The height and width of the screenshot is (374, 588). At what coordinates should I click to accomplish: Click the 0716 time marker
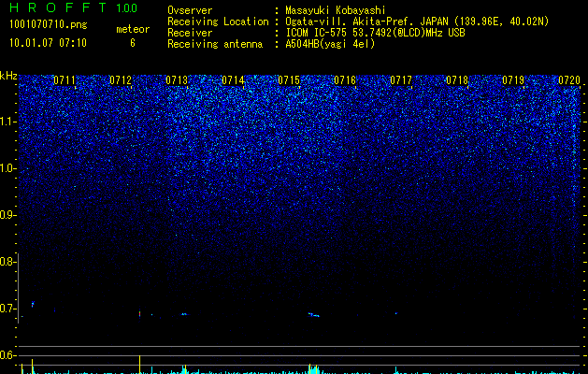point(345,80)
